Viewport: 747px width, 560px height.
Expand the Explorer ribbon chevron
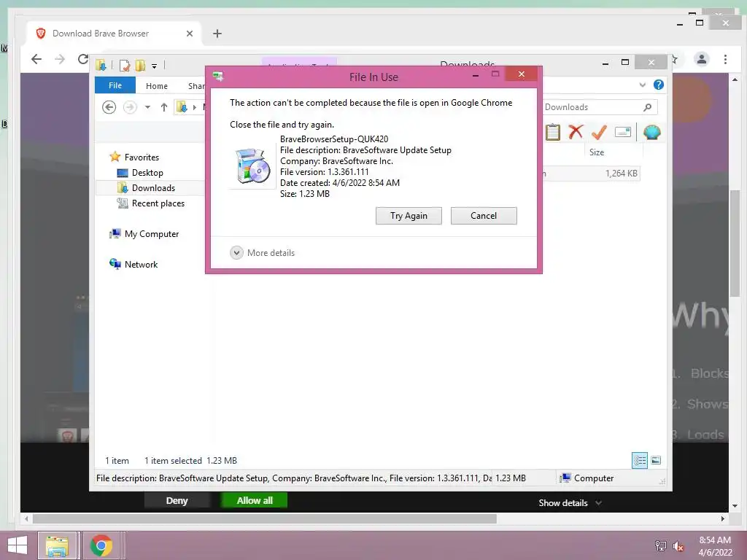click(x=642, y=85)
